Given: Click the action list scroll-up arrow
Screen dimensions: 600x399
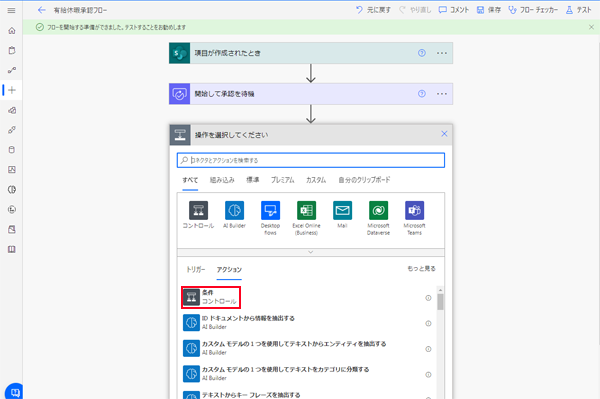Looking at the screenshot, I should point(440,290).
